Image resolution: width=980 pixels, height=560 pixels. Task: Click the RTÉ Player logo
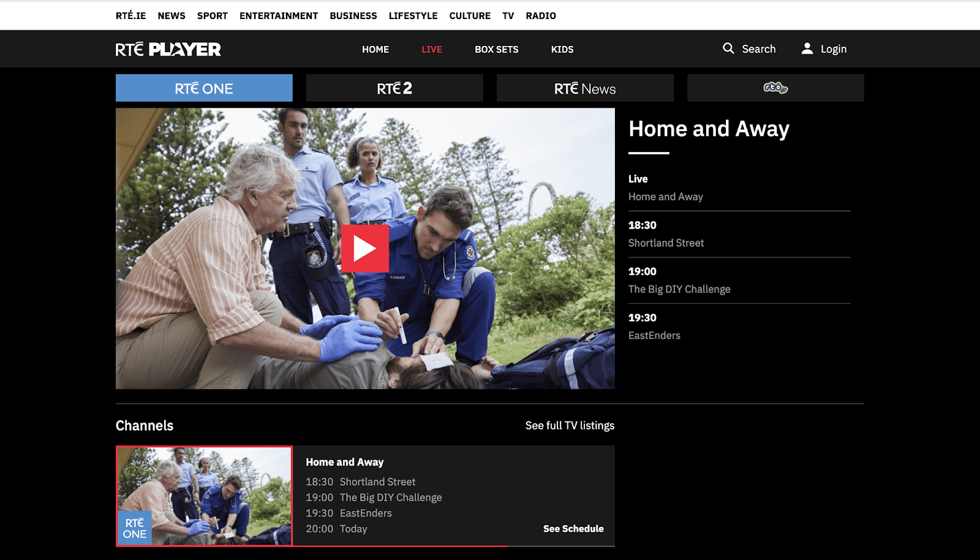click(x=168, y=49)
